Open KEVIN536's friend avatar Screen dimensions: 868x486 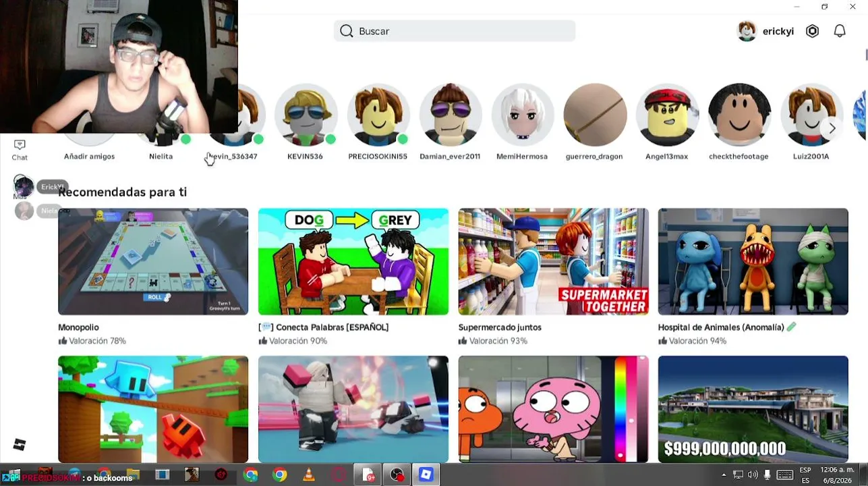(306, 115)
